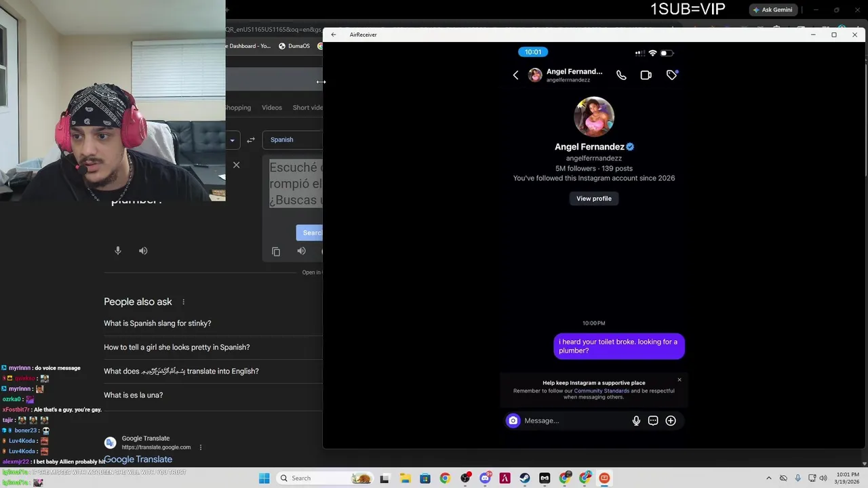The image size is (868, 488).
Task: Swap translation languages in Google Translate
Action: (x=251, y=140)
